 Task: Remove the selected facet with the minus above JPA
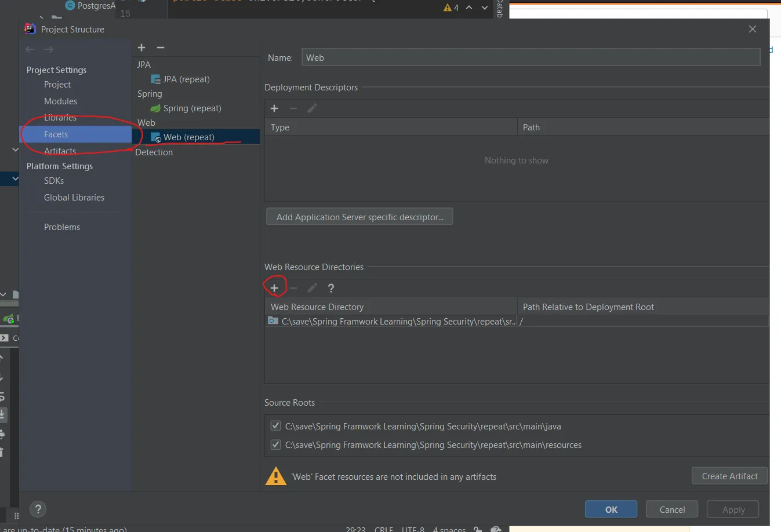(x=161, y=48)
